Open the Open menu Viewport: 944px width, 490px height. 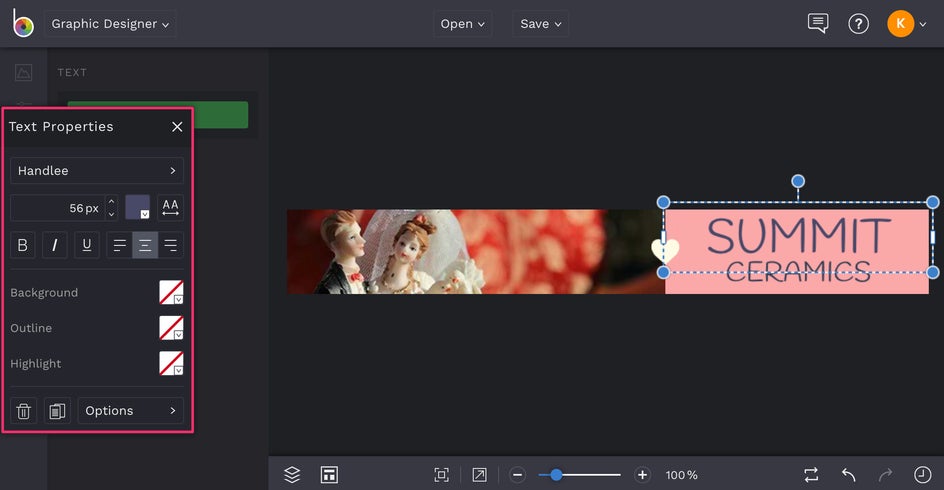(462, 24)
